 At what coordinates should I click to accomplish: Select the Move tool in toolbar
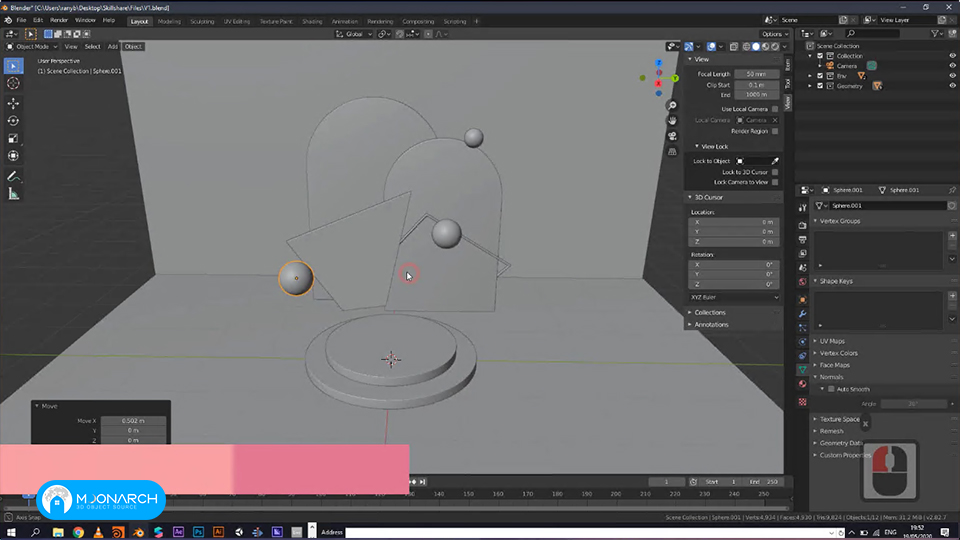(x=13, y=103)
